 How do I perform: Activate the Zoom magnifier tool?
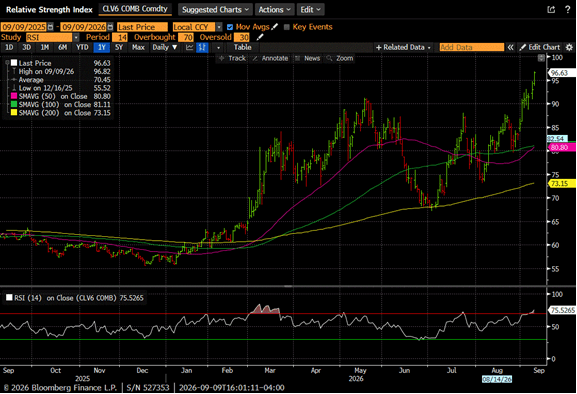pyautogui.click(x=340, y=58)
